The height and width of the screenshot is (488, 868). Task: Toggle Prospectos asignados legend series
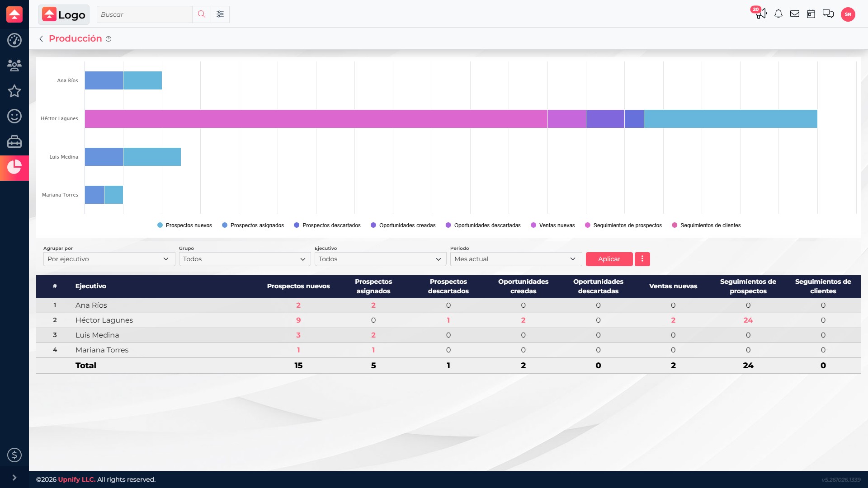[253, 225]
